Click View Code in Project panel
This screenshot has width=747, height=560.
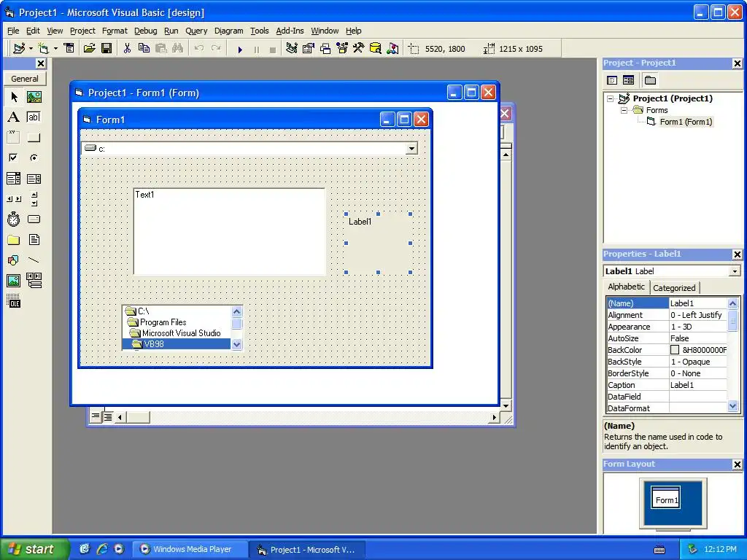pyautogui.click(x=612, y=80)
